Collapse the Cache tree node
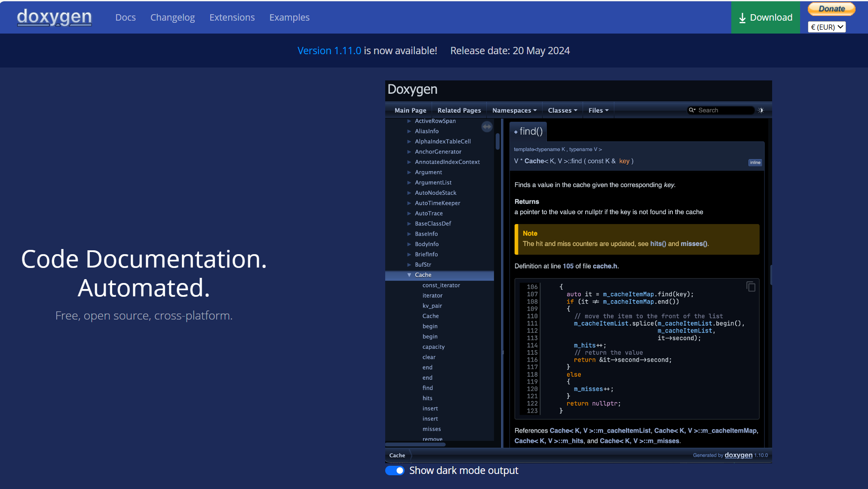 (409, 275)
